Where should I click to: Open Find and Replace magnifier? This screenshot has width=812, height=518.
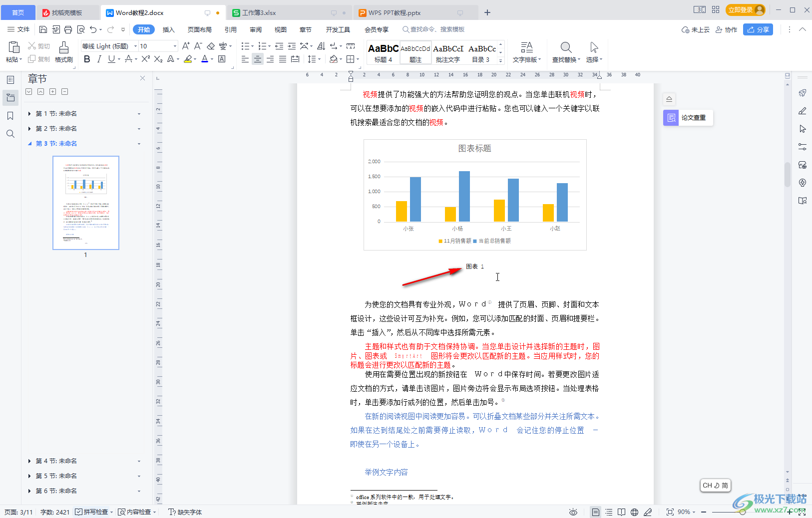point(566,47)
